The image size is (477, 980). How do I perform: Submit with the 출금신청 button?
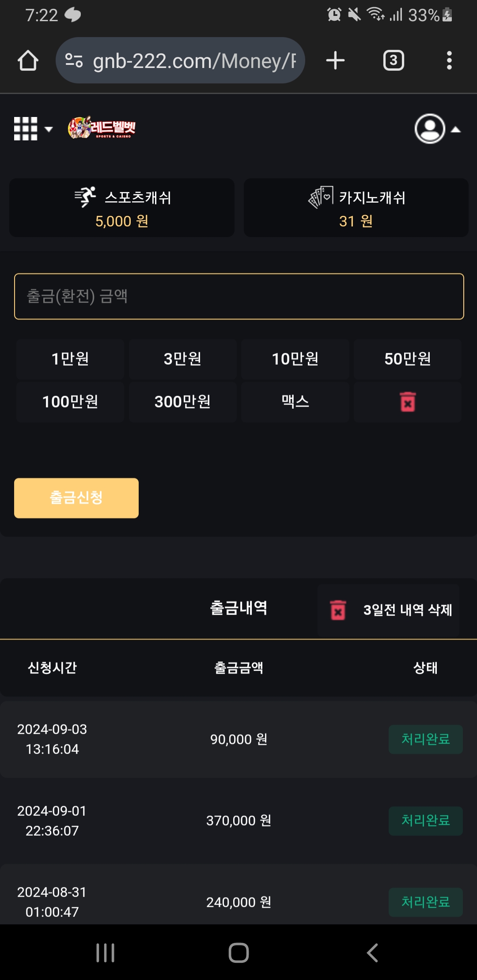coord(76,498)
